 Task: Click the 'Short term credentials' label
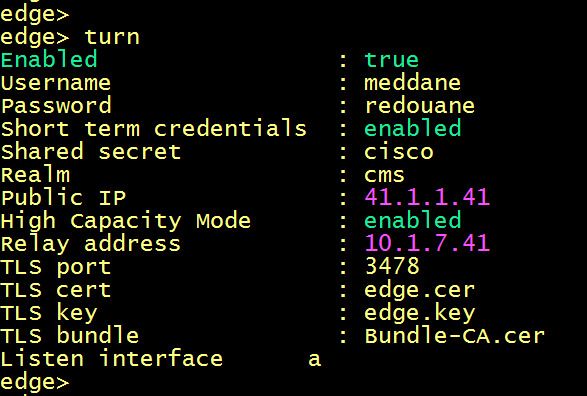click(153, 129)
